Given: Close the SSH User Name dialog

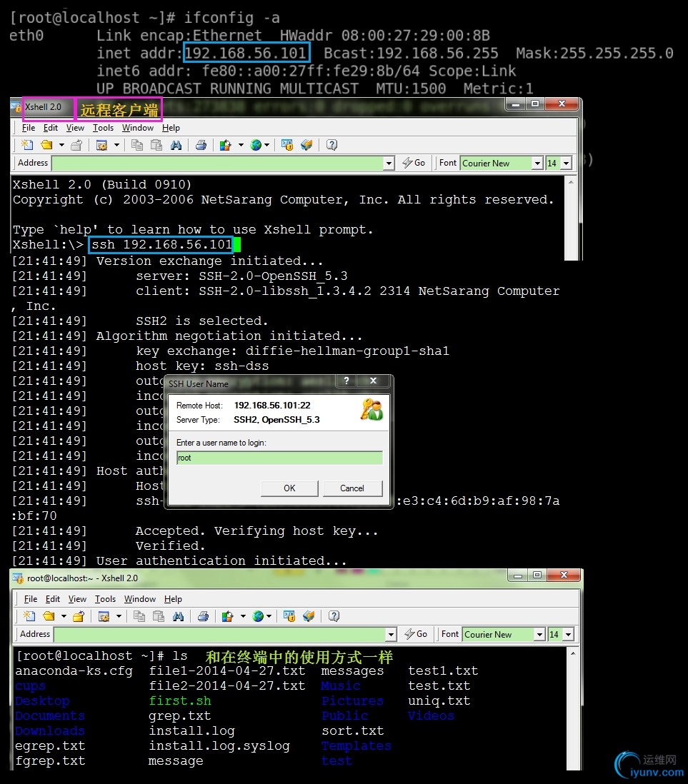Looking at the screenshot, I should tap(373, 381).
